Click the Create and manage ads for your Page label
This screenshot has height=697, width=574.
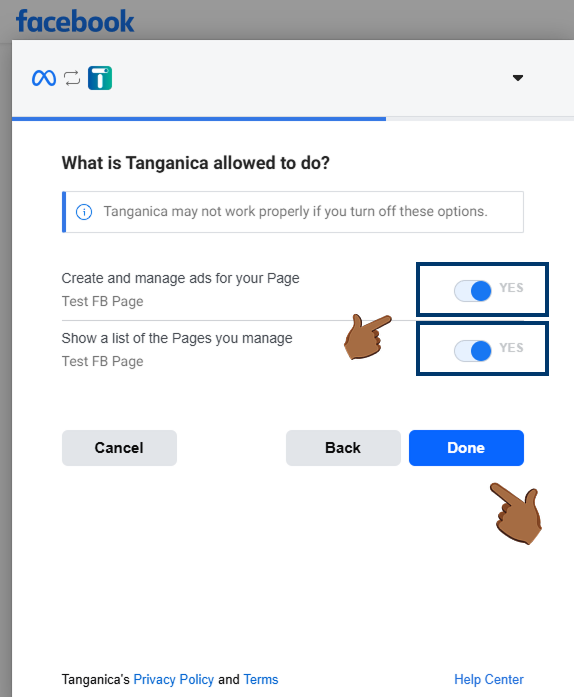181,278
